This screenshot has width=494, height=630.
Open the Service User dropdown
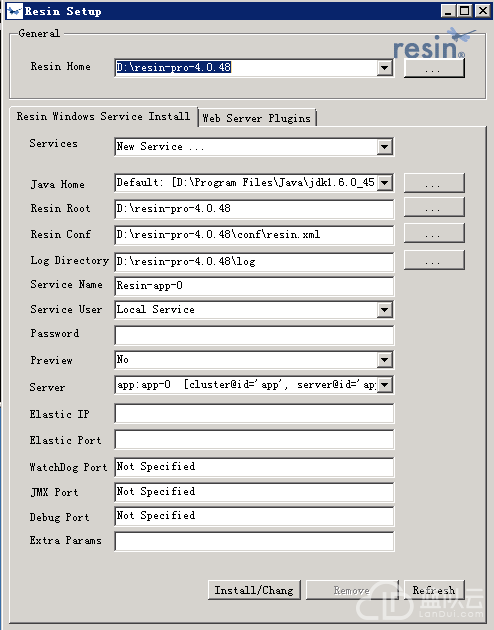pos(384,310)
